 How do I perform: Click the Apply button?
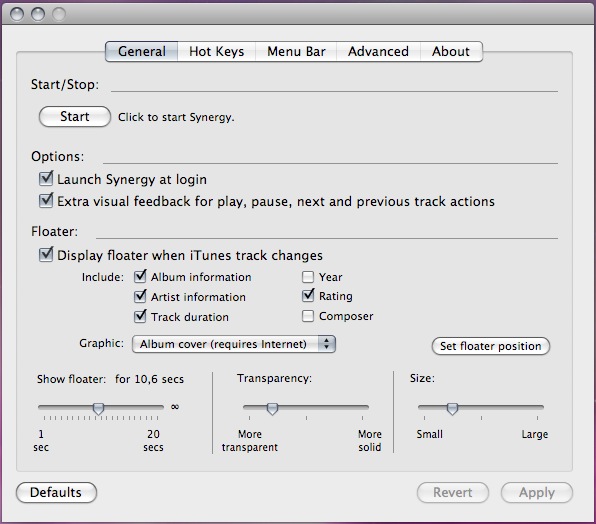[537, 492]
